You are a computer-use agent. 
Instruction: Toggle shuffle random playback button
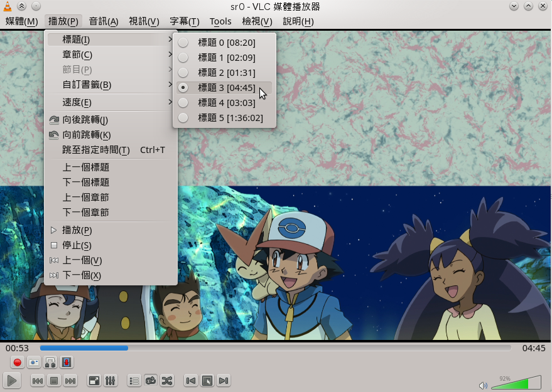(x=167, y=381)
